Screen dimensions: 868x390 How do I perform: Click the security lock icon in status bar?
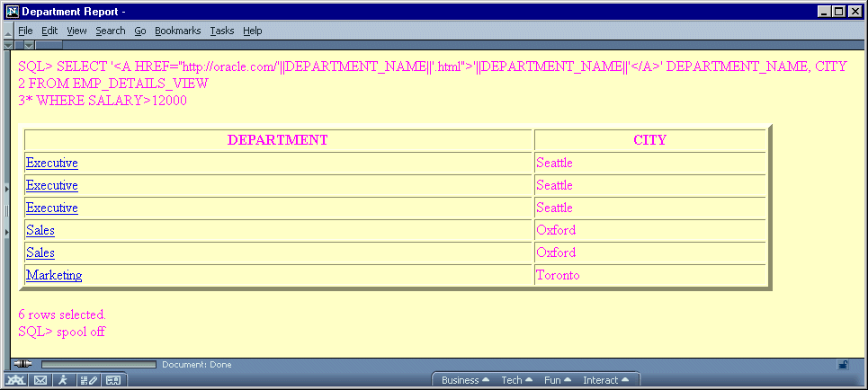coord(843,364)
